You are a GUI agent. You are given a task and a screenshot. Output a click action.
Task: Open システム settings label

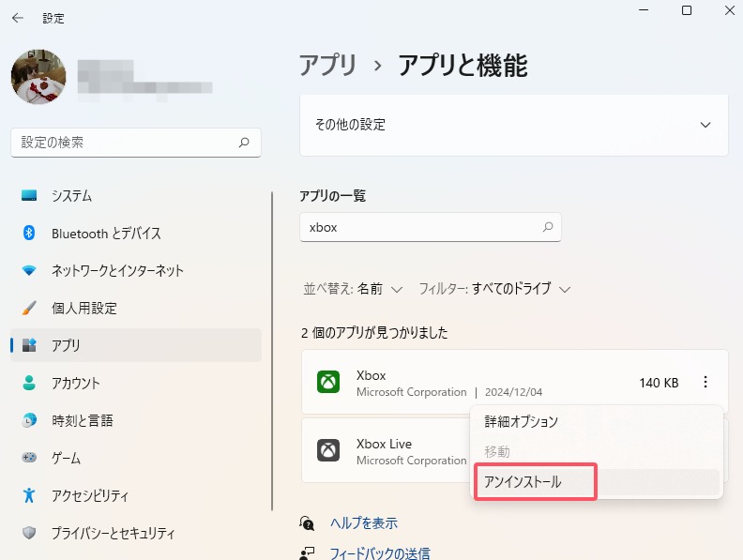point(71,196)
